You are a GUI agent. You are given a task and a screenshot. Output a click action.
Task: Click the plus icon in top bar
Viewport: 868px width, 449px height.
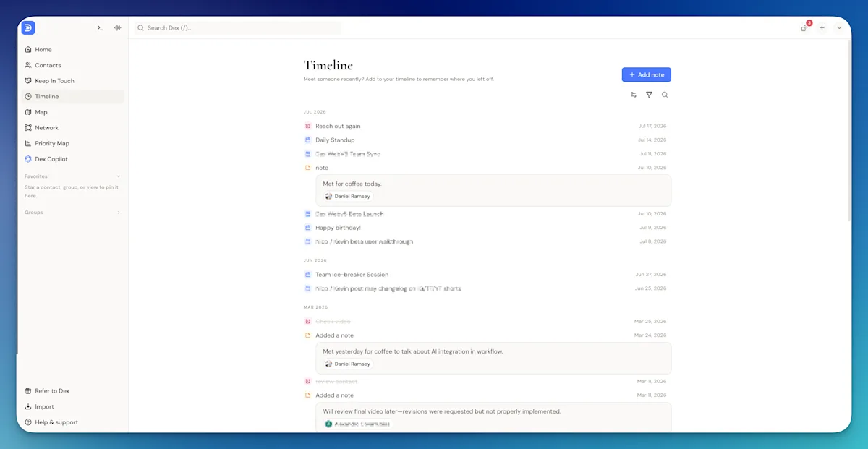pyautogui.click(x=822, y=27)
